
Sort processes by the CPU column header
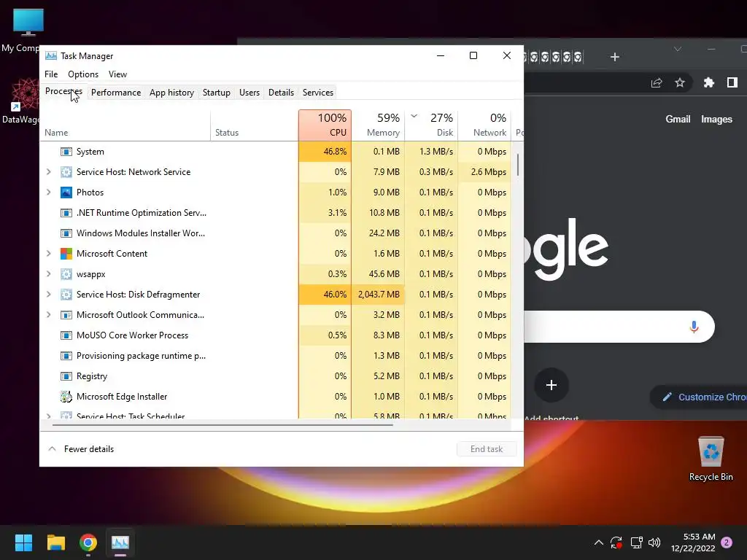[325, 125]
